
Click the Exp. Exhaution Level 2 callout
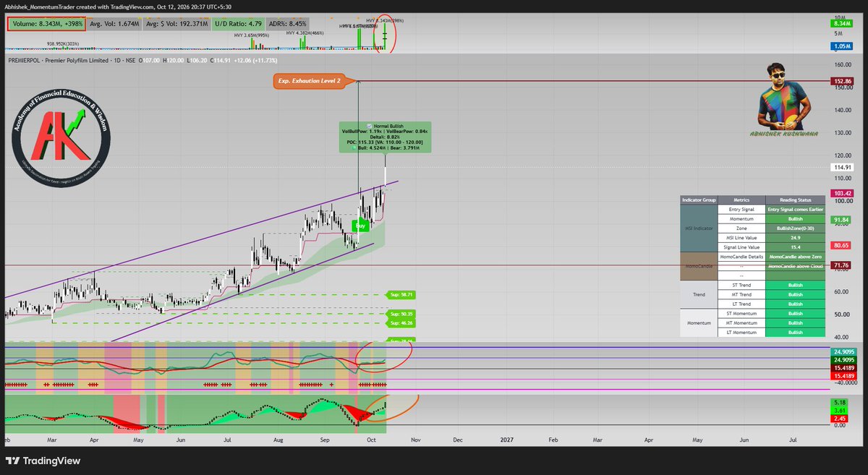[x=308, y=81]
